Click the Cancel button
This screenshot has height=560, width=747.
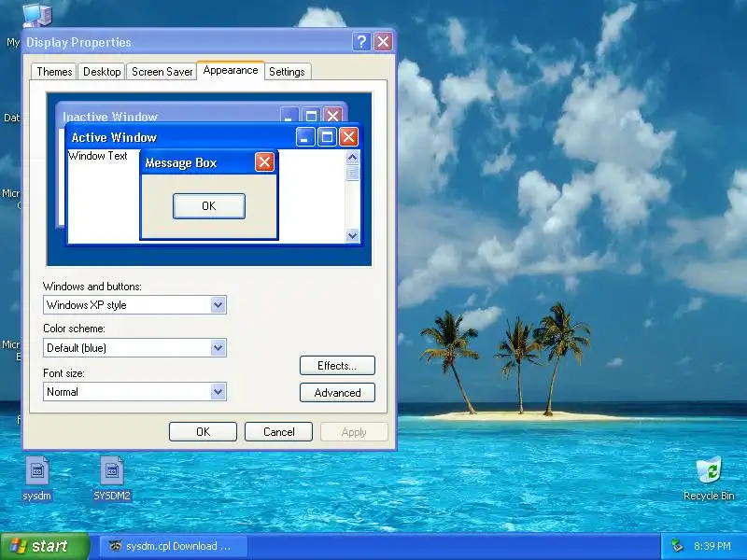click(x=278, y=432)
